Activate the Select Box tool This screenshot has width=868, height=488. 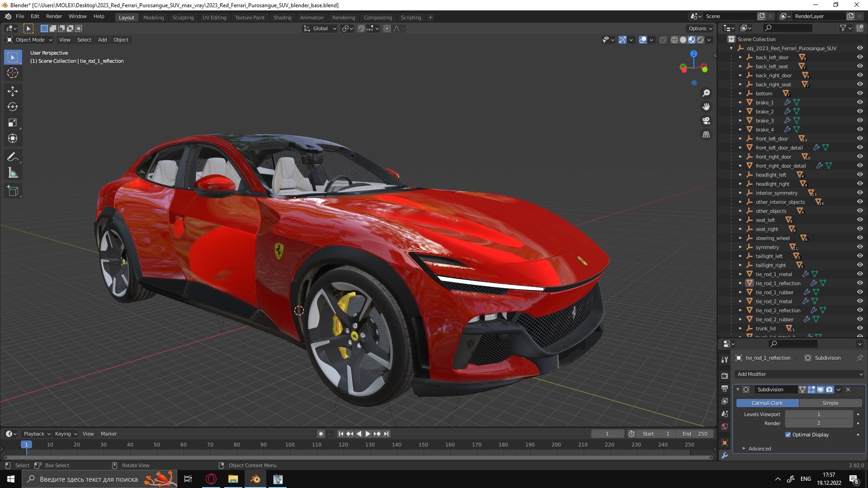pyautogui.click(x=13, y=57)
